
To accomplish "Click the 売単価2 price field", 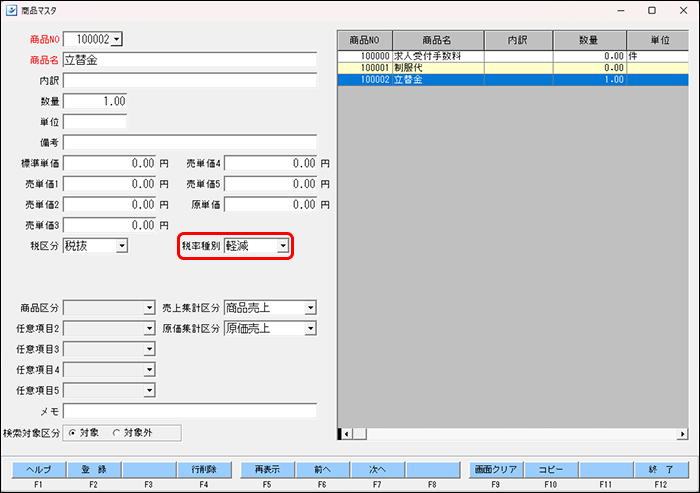I will pyautogui.click(x=110, y=205).
